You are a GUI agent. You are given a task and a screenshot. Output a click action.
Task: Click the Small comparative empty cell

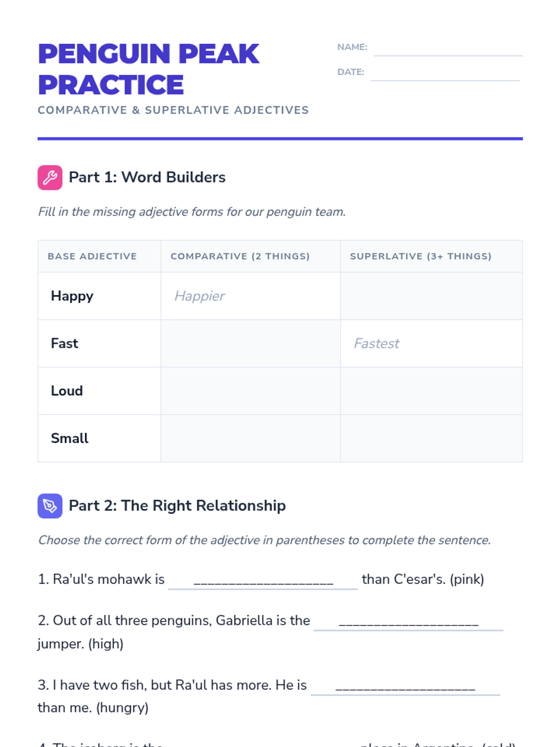tap(251, 438)
